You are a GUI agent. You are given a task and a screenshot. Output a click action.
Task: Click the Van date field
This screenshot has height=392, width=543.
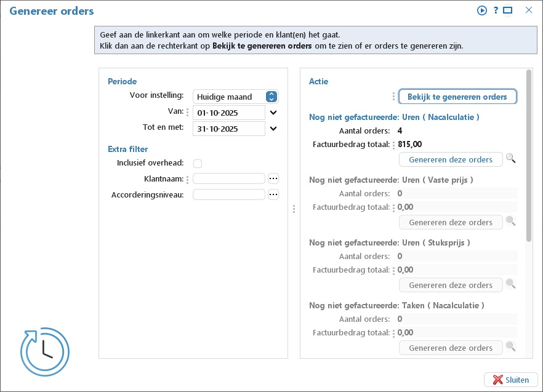pos(229,113)
